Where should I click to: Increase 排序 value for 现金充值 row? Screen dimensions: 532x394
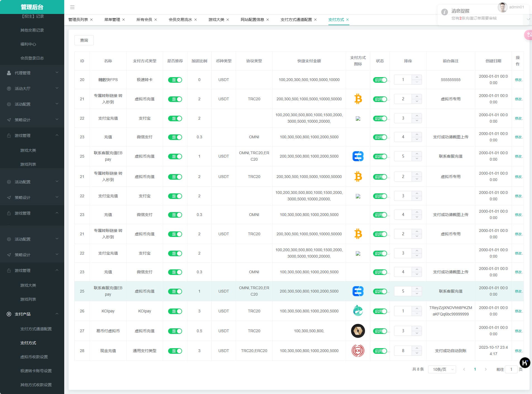417,348
